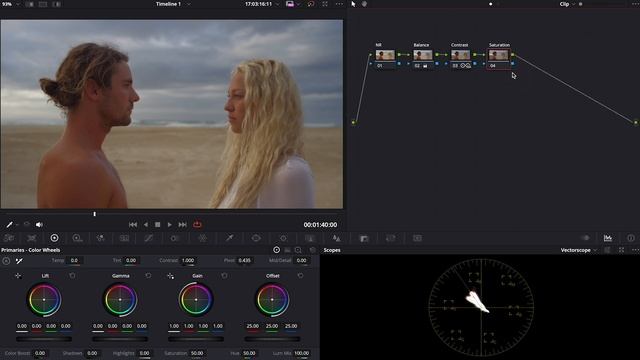640x360 pixels.
Task: Open the viewer qualifier picker tool
Action: point(9,224)
